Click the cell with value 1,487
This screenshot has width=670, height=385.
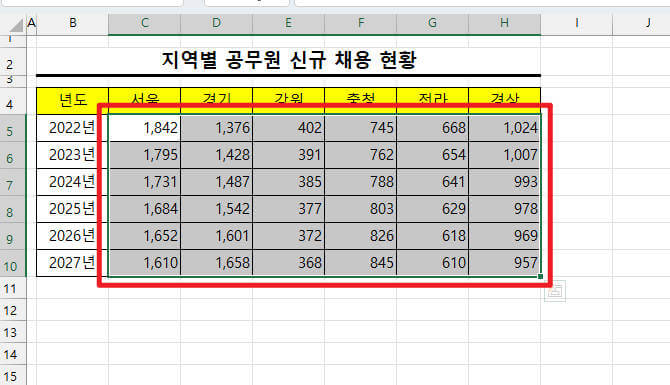click(217, 182)
